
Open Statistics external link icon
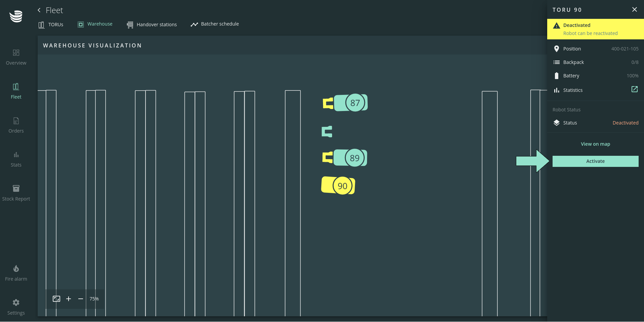click(634, 90)
